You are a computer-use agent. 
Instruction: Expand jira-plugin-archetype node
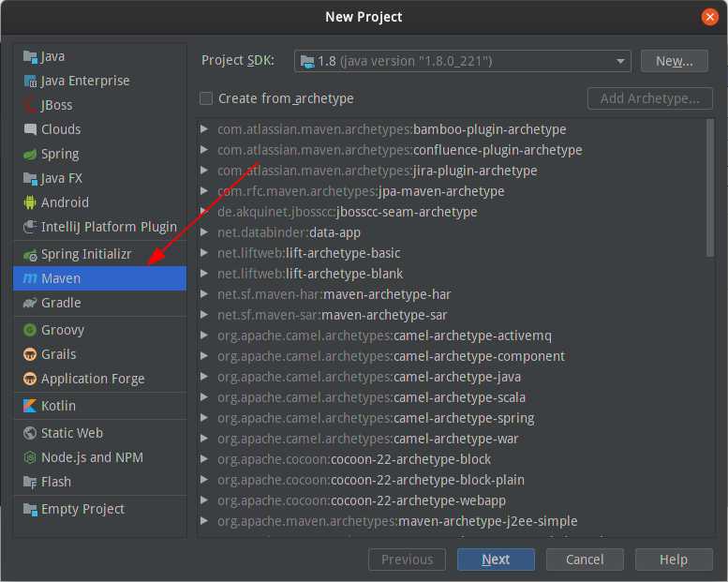click(x=204, y=171)
